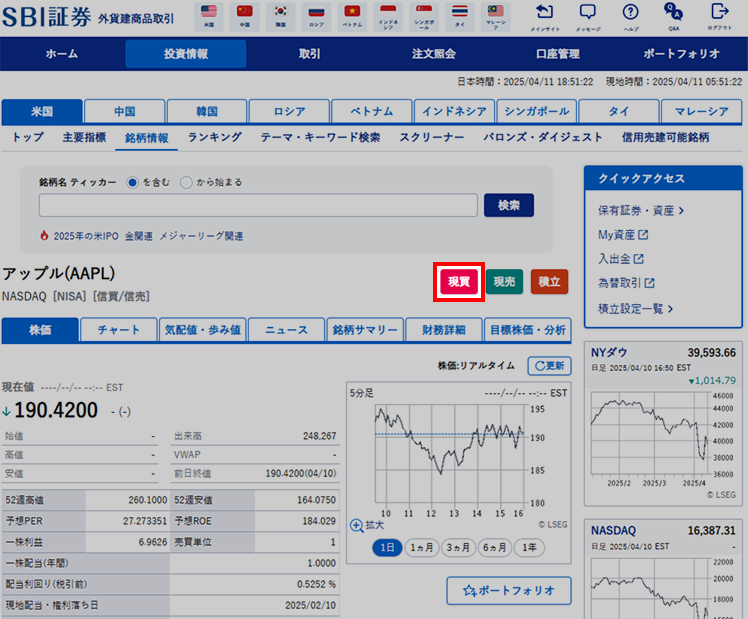Click the 更新 refresh button
The image size is (748, 619).
coord(550,366)
